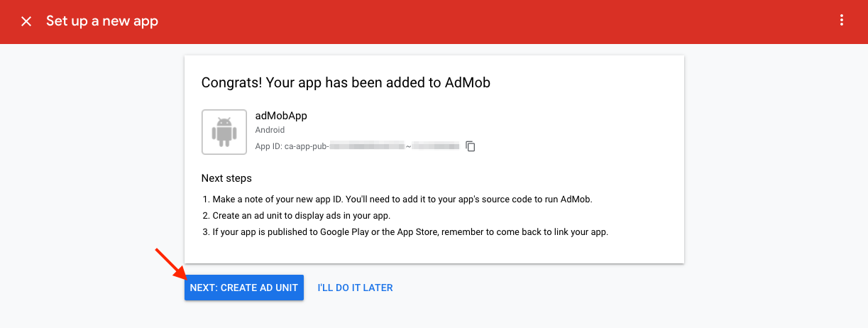The height and width of the screenshot is (328, 868).
Task: Close the Set up a new app dialog
Action: [26, 21]
